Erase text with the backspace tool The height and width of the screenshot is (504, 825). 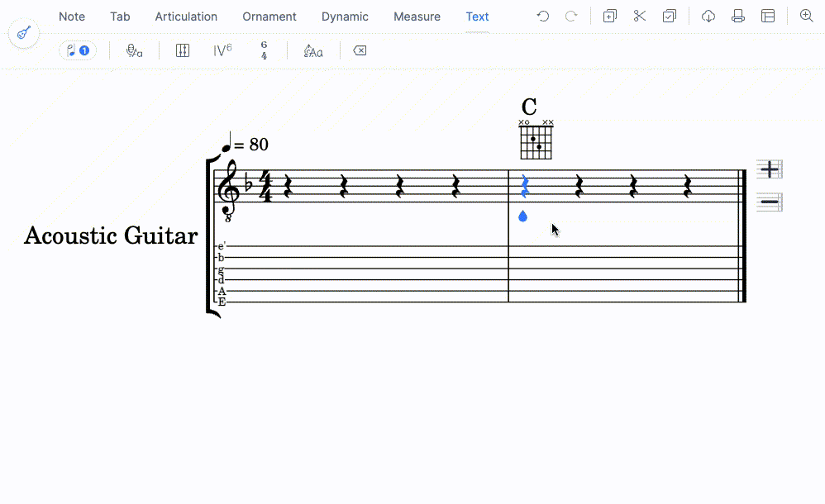click(x=360, y=50)
